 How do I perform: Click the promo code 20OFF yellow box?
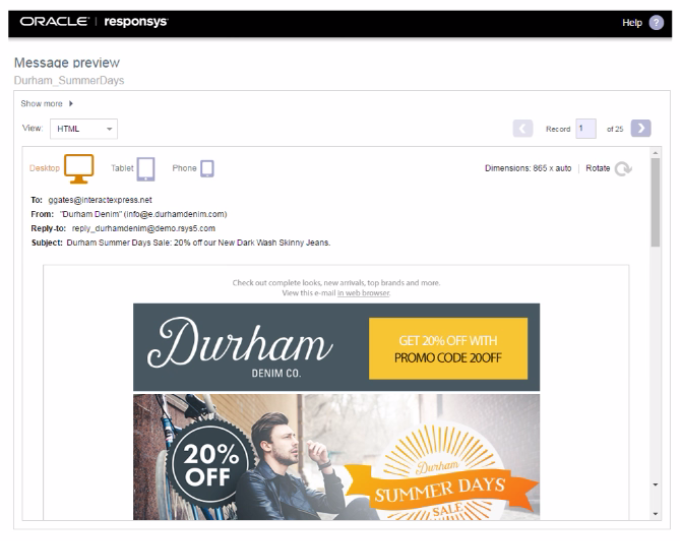448,349
